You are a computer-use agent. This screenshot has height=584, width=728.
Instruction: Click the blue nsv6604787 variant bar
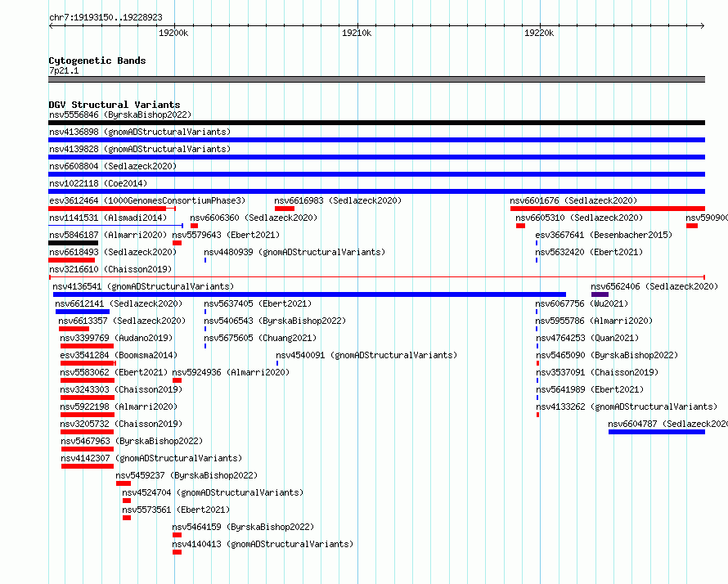click(x=657, y=432)
